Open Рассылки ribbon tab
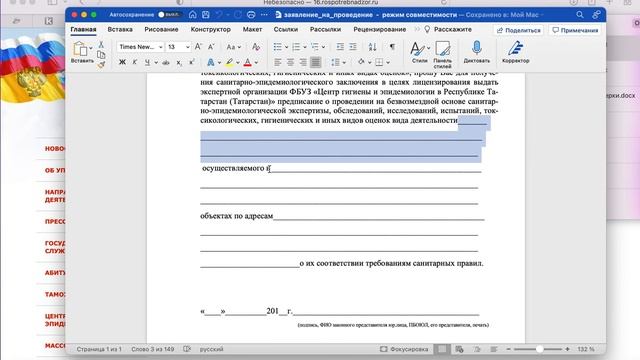 [325, 29]
